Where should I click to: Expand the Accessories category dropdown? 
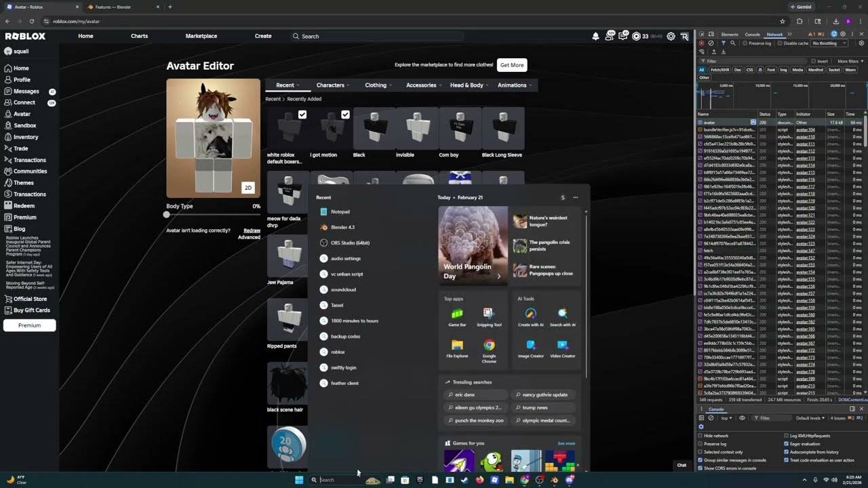tap(424, 85)
